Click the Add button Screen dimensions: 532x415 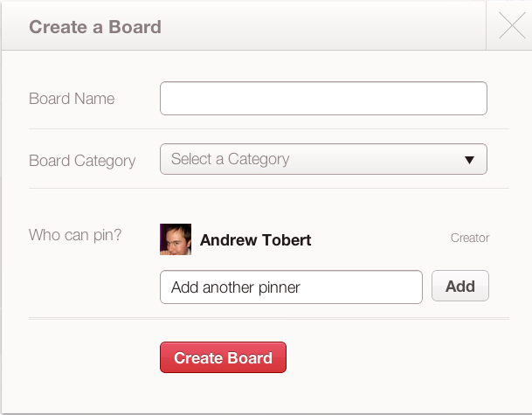[x=460, y=286]
